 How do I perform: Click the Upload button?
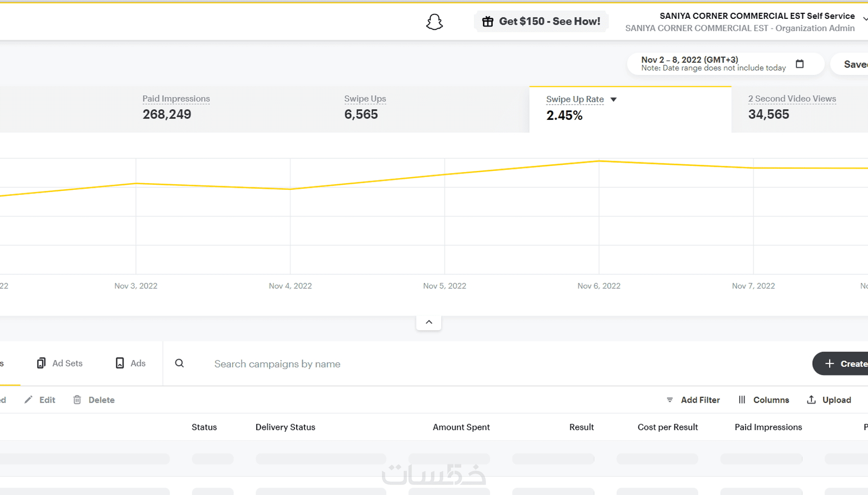829,400
